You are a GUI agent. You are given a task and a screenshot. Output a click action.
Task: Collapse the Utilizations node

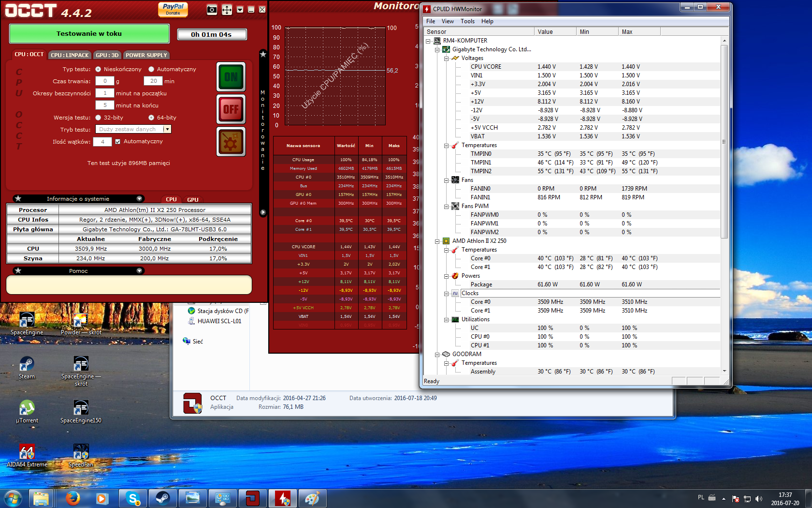447,319
